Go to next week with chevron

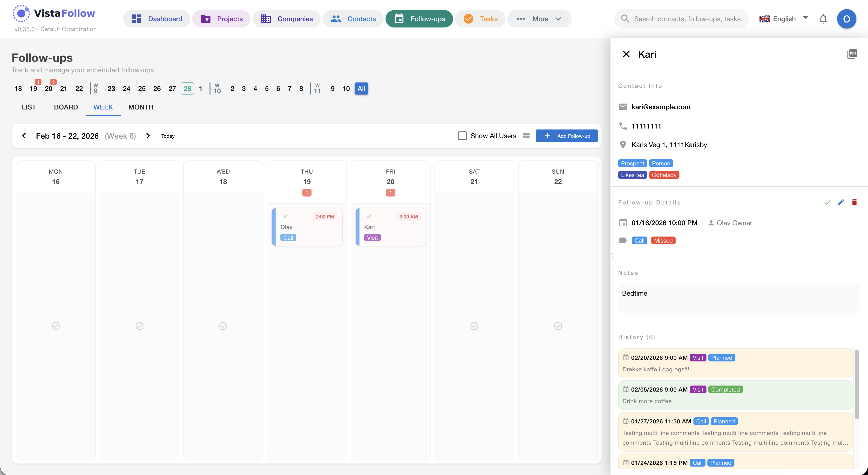(x=148, y=136)
